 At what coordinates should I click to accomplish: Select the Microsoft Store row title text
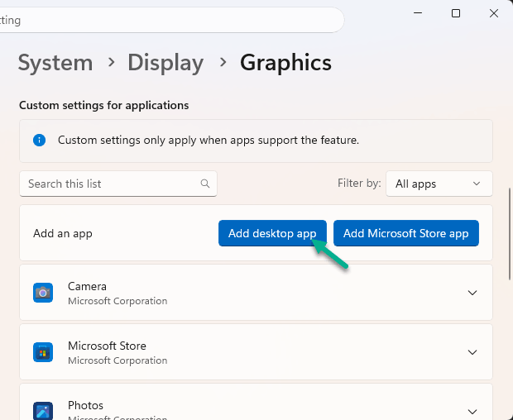tap(107, 346)
